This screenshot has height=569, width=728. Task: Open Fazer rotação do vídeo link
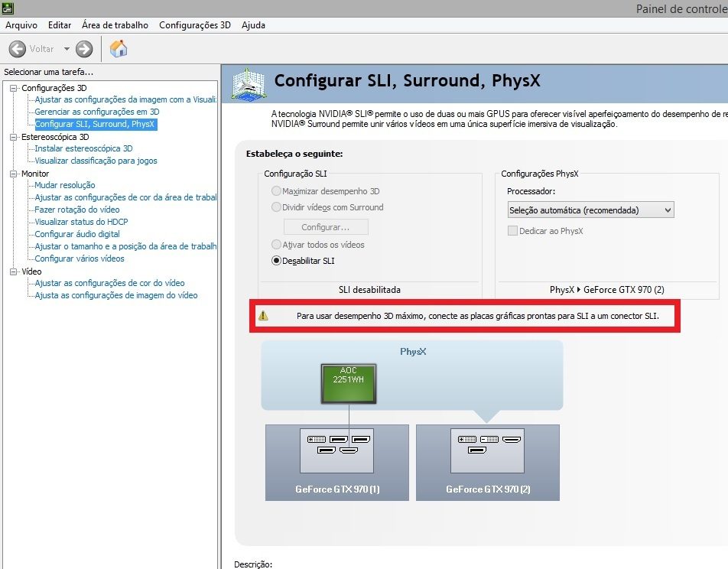77,210
